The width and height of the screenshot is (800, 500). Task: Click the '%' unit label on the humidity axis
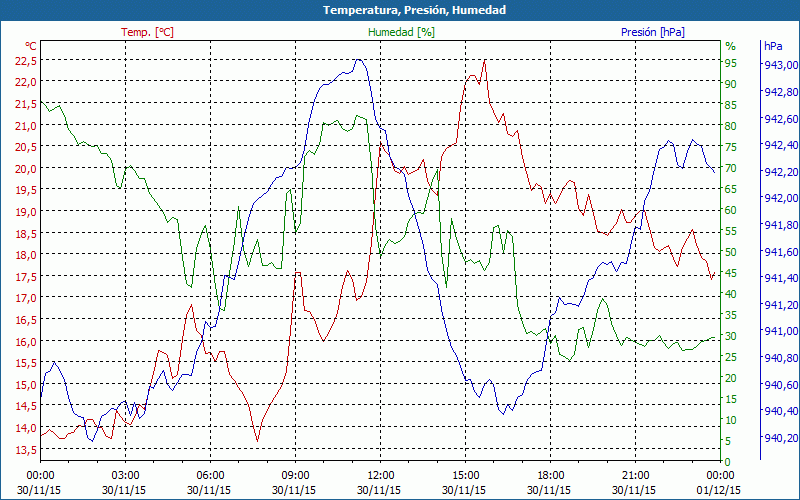pyautogui.click(x=731, y=46)
